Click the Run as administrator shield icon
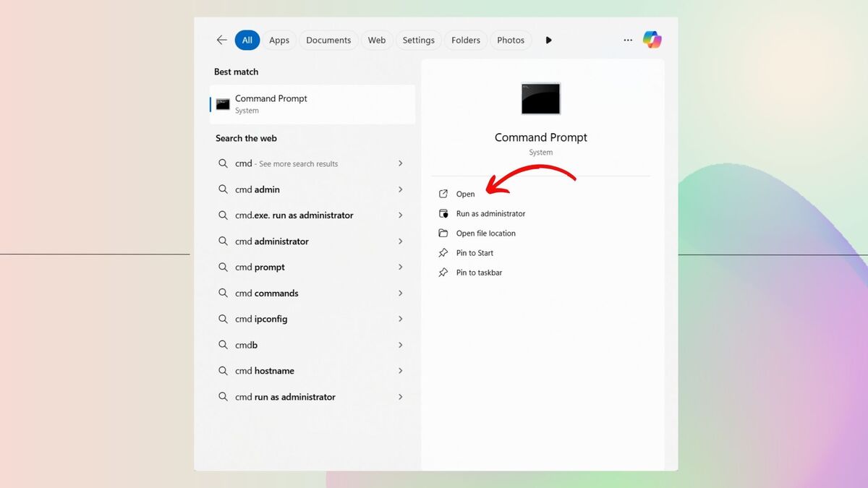The width and height of the screenshot is (868, 488). coord(443,213)
